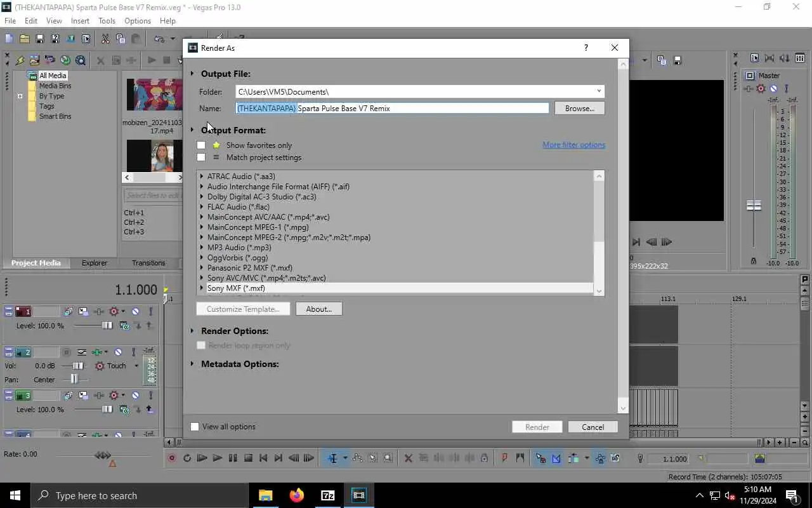Mute video track 3

click(135, 396)
